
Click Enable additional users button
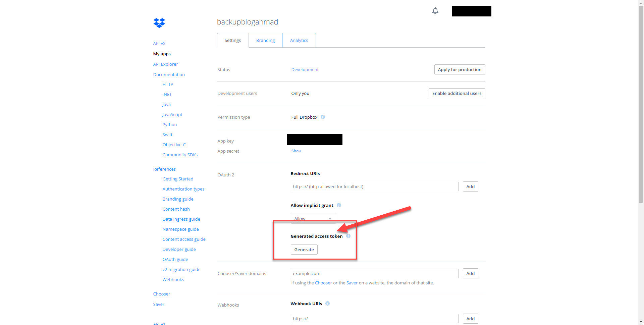(457, 93)
